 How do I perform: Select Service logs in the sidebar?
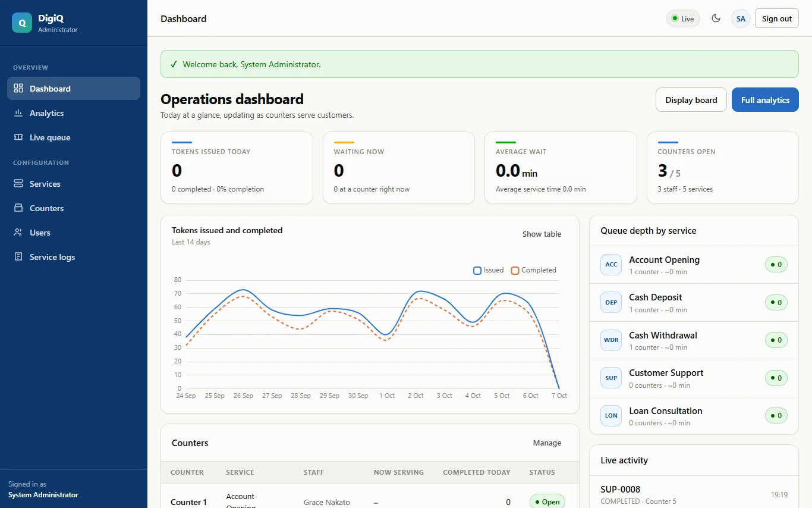point(74,257)
